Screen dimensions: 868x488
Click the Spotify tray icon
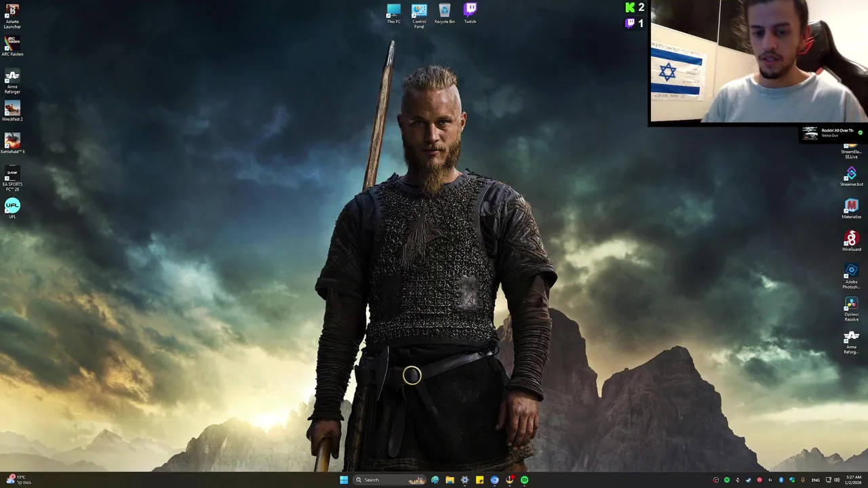pyautogui.click(x=727, y=480)
